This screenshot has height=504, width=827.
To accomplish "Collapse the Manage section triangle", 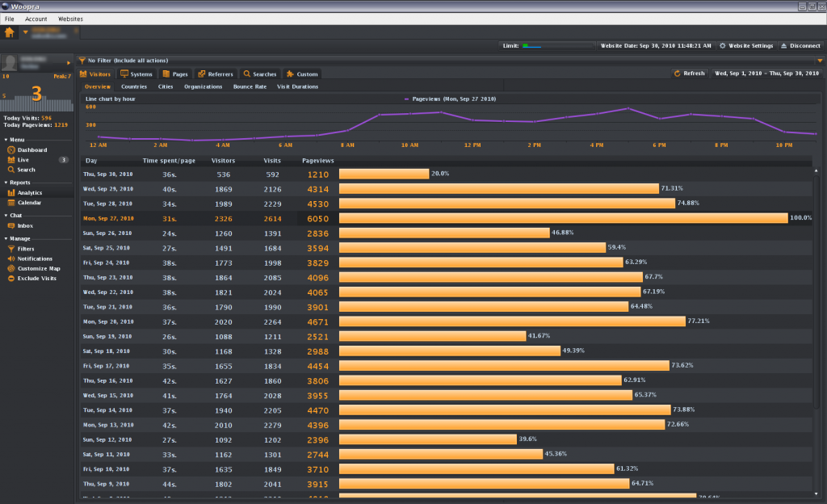I will pos(6,238).
